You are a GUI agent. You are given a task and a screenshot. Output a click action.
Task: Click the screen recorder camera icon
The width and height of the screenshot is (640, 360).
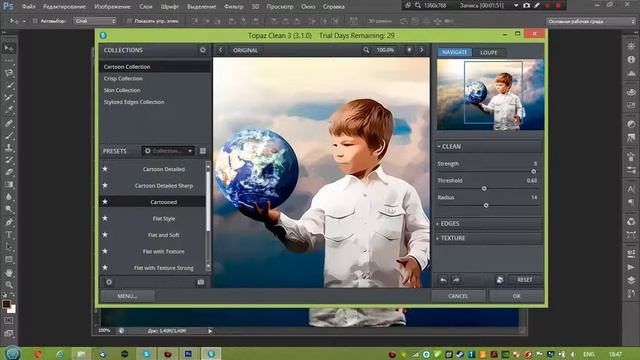(x=527, y=5)
